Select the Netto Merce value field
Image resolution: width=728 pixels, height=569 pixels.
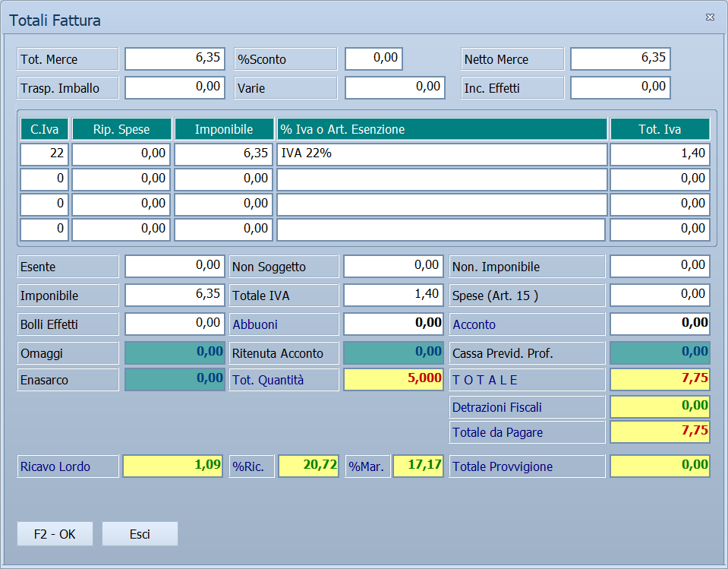pyautogui.click(x=620, y=58)
